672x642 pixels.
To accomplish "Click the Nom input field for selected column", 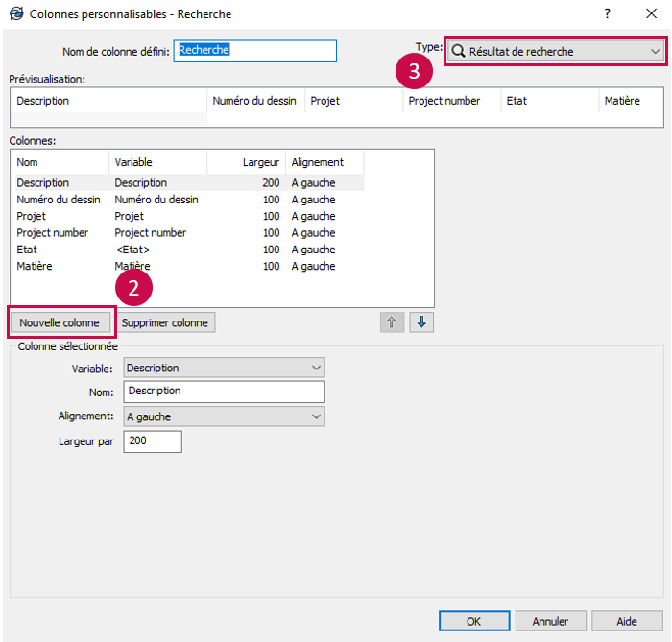I will click(x=224, y=392).
